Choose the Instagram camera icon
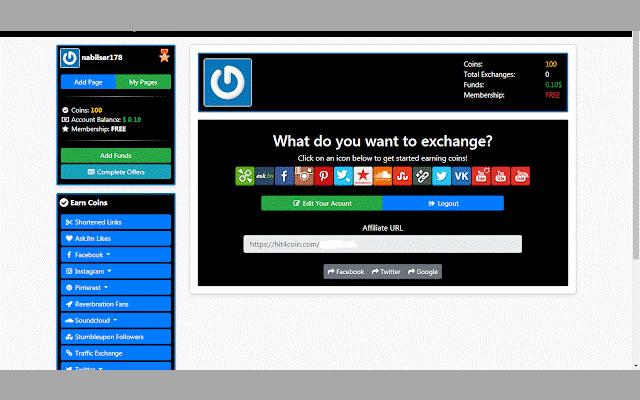The width and height of the screenshot is (640, 400). tap(304, 176)
